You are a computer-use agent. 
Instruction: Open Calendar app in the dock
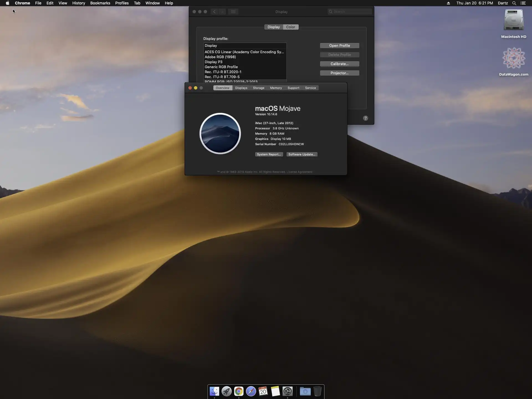(263, 391)
